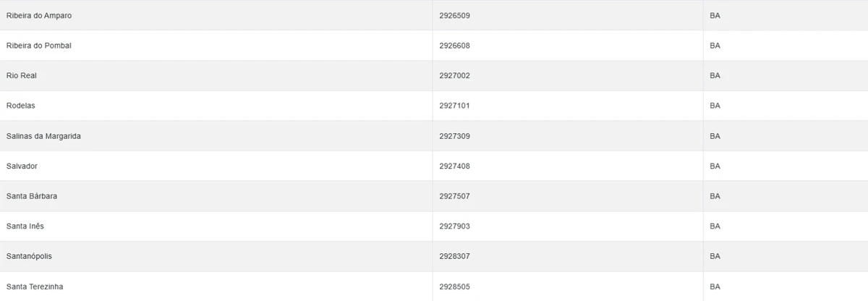This screenshot has height=301, width=868.
Task: Click the Santa Bárbara name cell
Action: (32, 196)
